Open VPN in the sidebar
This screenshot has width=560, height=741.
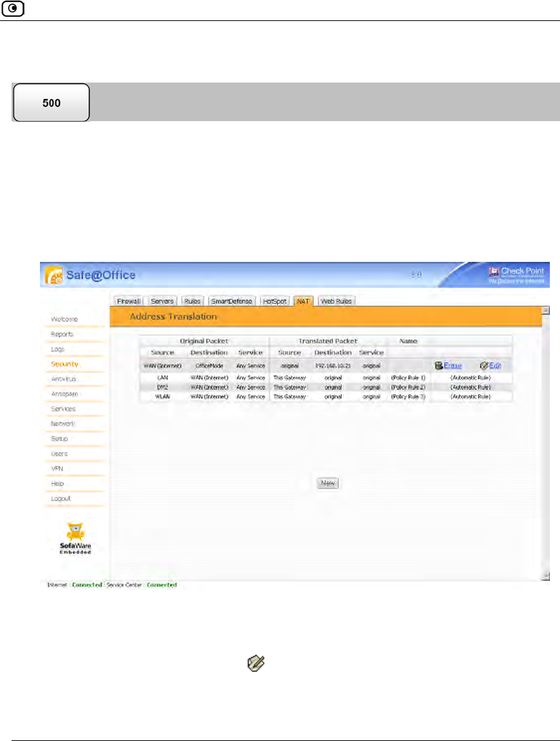click(57, 468)
